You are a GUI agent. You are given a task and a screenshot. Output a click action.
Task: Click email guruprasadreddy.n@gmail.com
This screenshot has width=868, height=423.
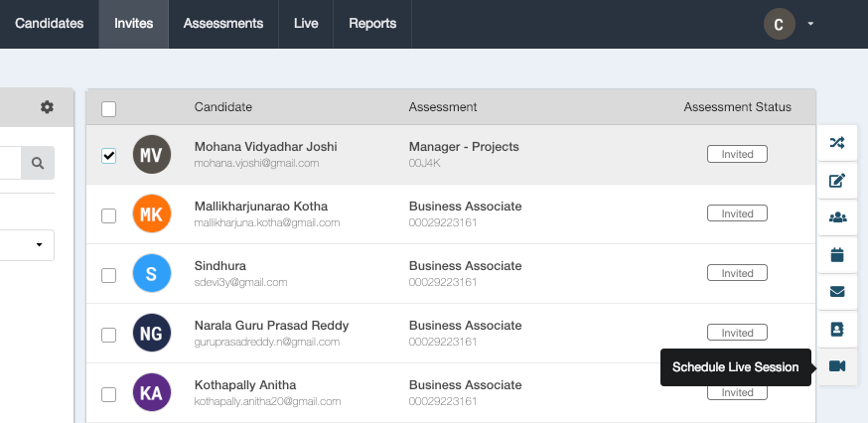point(267,343)
